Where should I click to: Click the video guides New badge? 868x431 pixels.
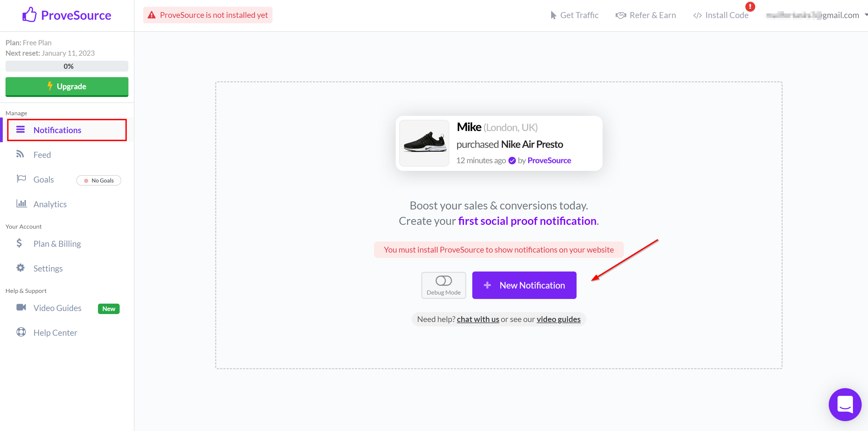[x=108, y=309]
